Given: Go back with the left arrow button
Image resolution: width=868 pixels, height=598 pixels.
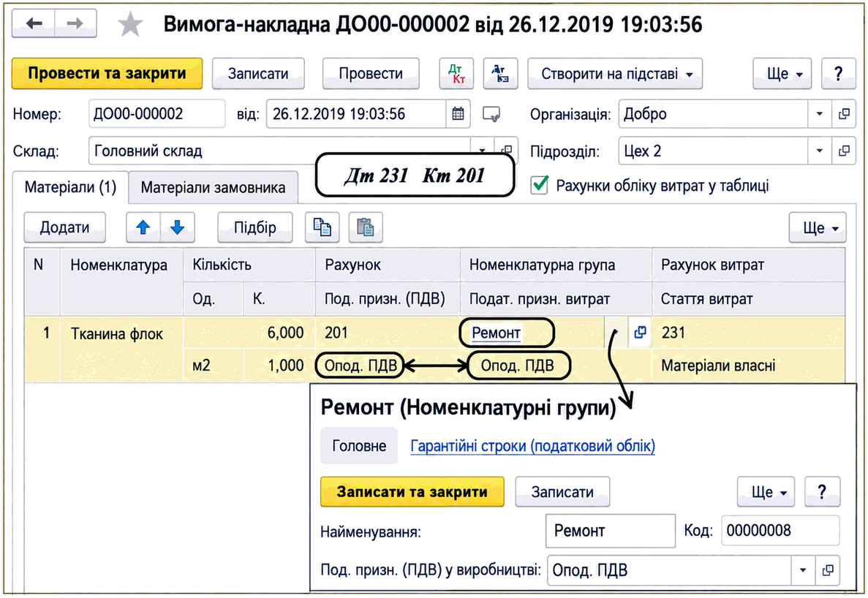Looking at the screenshot, I should pos(34,24).
